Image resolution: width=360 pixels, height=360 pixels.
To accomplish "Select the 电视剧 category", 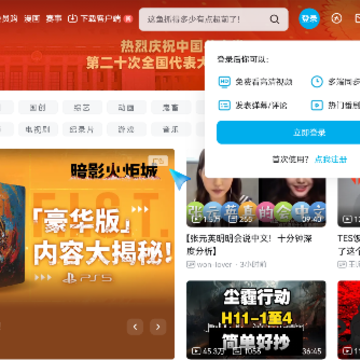I will [x=38, y=129].
